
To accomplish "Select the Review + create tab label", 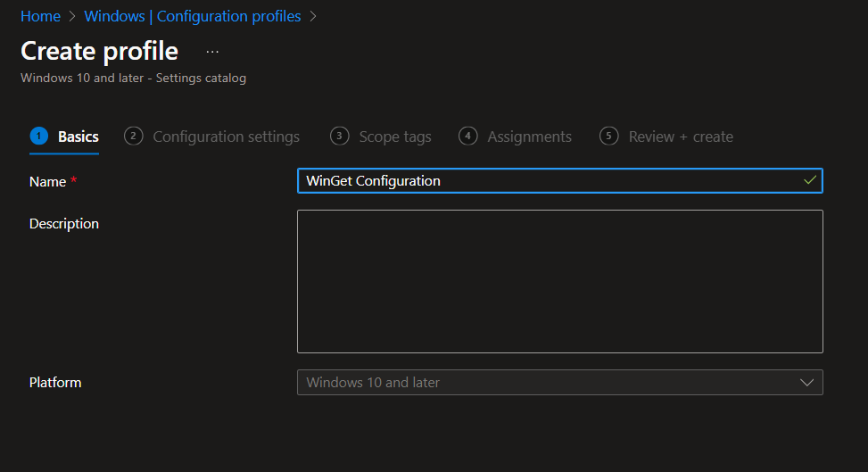I will tap(681, 137).
